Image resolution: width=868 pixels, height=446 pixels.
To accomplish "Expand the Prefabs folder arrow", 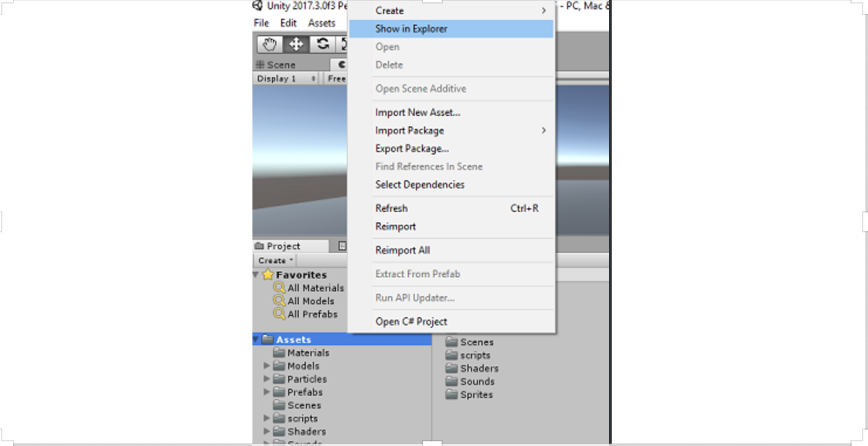I will click(x=267, y=392).
